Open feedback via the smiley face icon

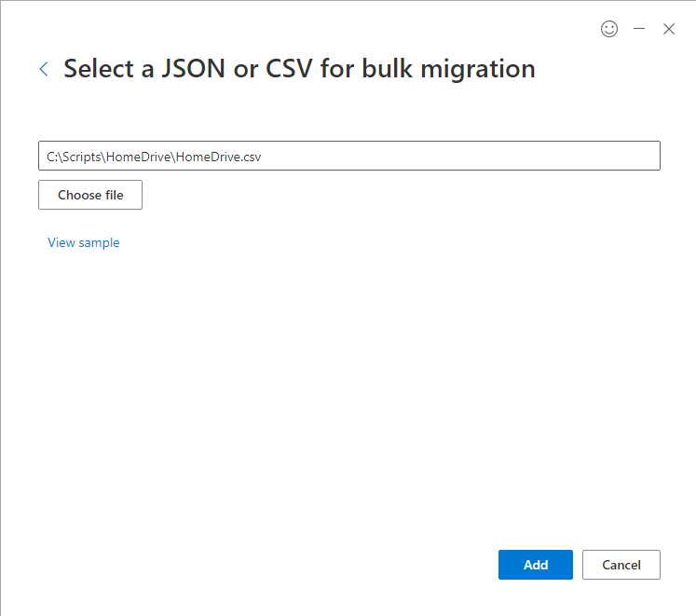click(x=609, y=29)
